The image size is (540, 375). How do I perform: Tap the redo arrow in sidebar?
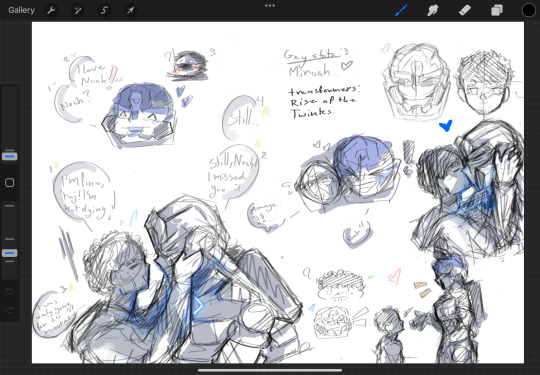pyautogui.click(x=10, y=311)
